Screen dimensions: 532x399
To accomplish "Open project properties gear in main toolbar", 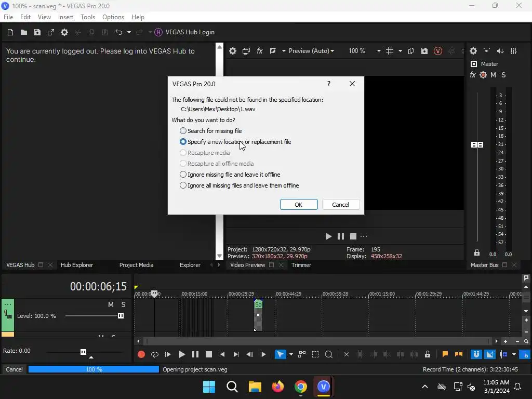I will click(64, 32).
